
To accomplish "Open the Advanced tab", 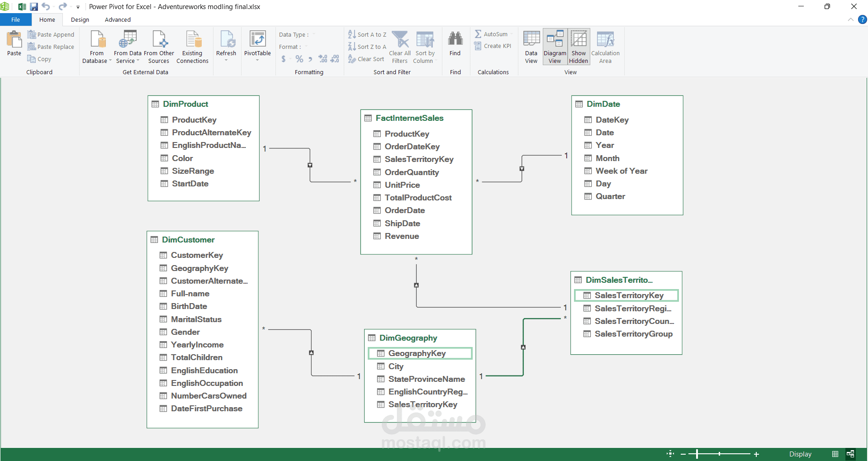I will point(117,19).
